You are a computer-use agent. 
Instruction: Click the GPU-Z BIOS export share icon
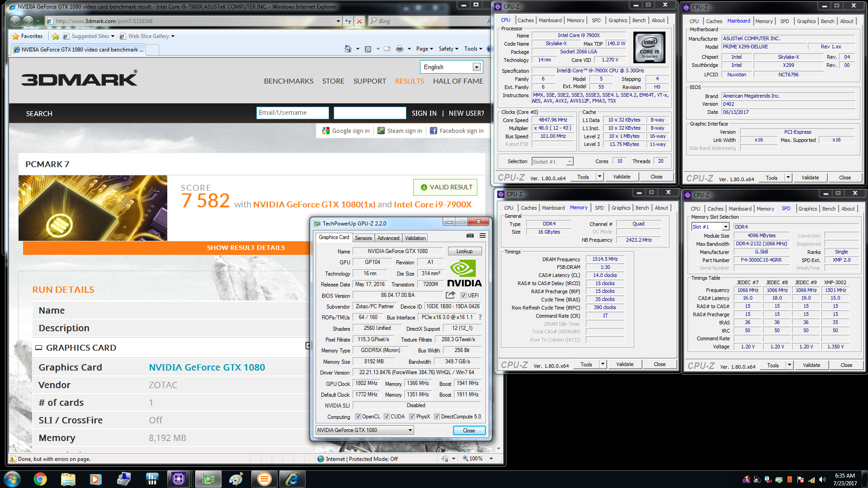(450, 295)
